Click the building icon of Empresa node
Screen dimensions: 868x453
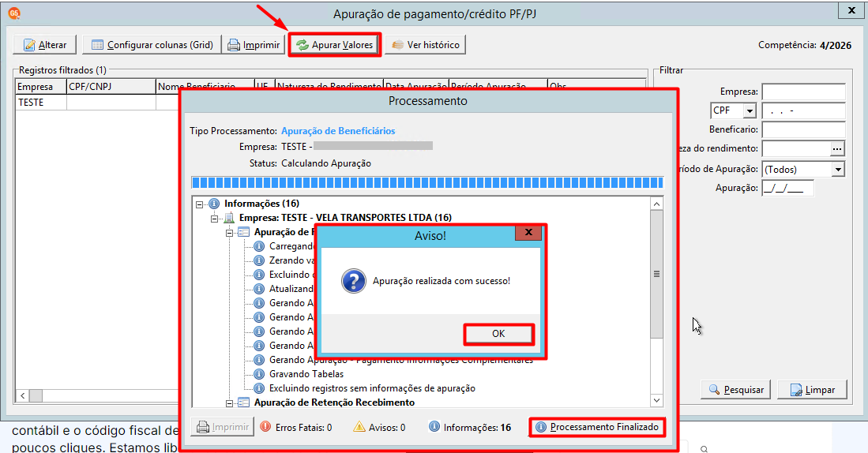click(229, 218)
